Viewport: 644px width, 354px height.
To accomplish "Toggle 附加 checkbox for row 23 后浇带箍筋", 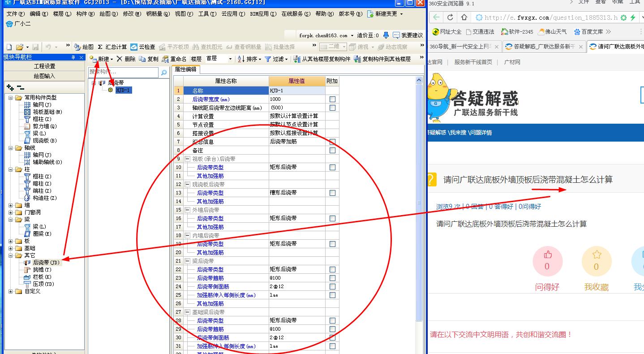I will [332, 278].
